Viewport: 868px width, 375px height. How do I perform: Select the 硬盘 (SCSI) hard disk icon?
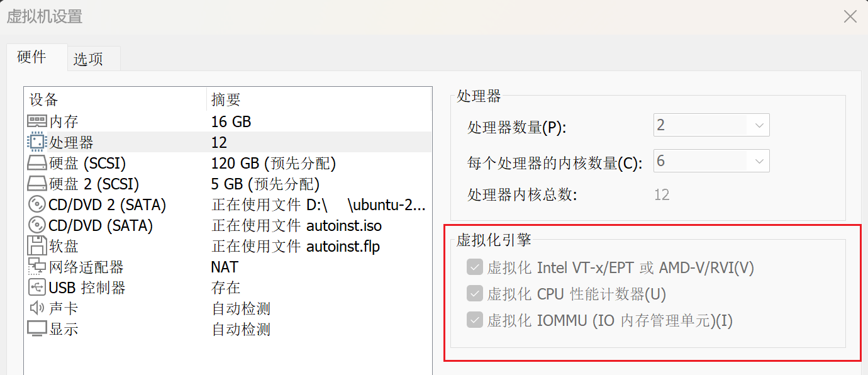(x=36, y=162)
